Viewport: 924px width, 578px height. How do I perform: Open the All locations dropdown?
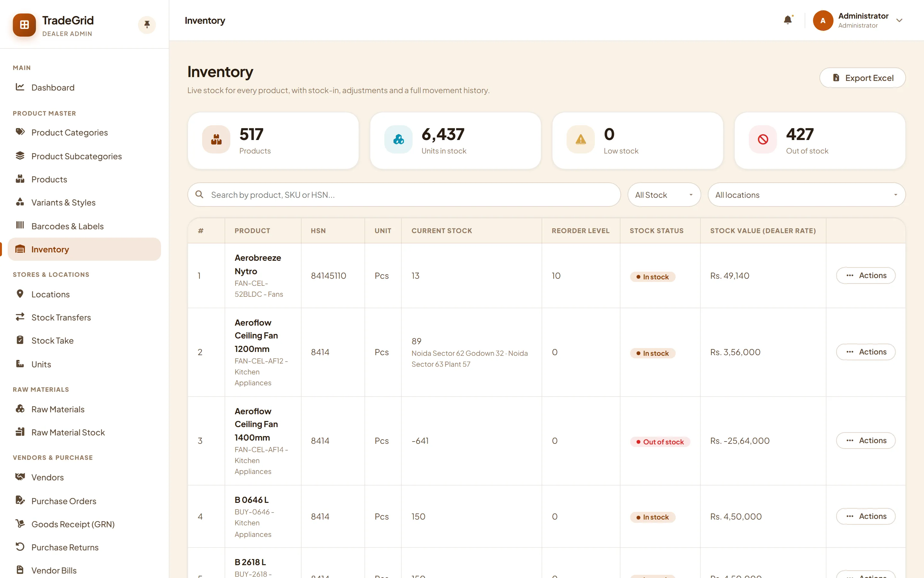click(x=806, y=195)
